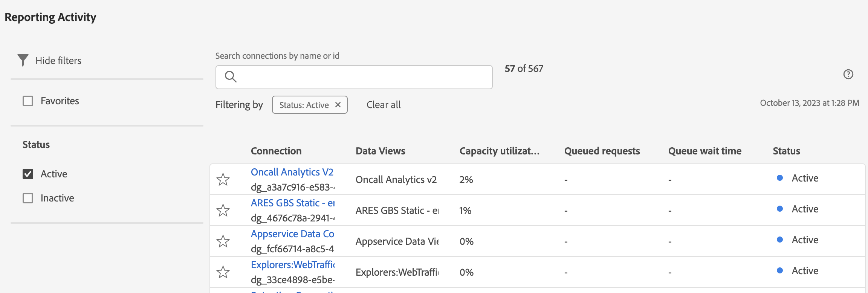The image size is (868, 293).
Task: Favorite the Oncall Analytics V2 connection star
Action: pyautogui.click(x=223, y=180)
